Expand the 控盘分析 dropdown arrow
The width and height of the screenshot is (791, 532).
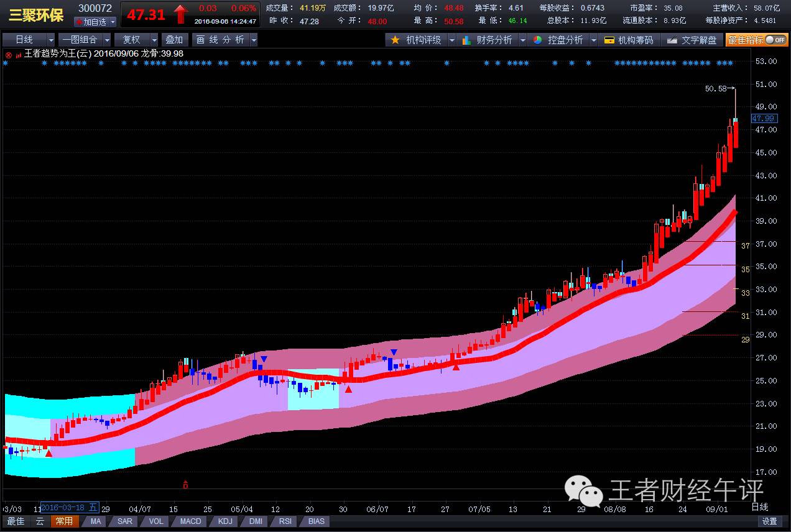click(x=593, y=40)
